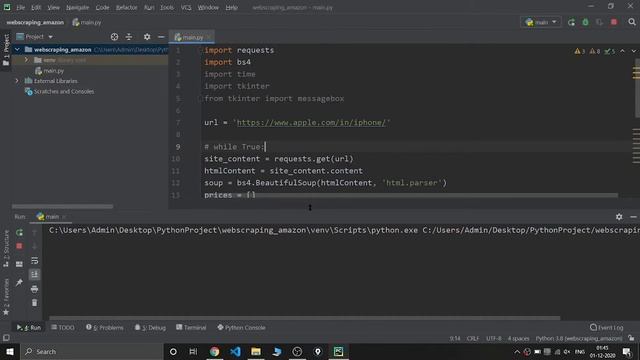Image resolution: width=640 pixels, height=360 pixels.
Task: Clear all Run console output
Action: coord(35,303)
